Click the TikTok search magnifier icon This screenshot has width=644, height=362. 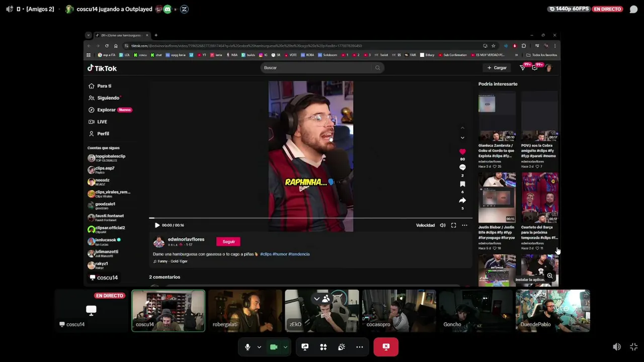(377, 68)
